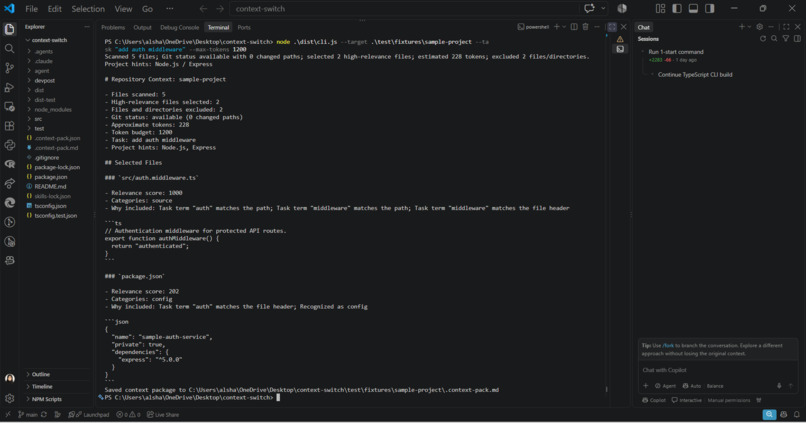Refresh the chat Sessions list
Image resolution: width=806 pixels, height=423 pixels.
coord(763,39)
